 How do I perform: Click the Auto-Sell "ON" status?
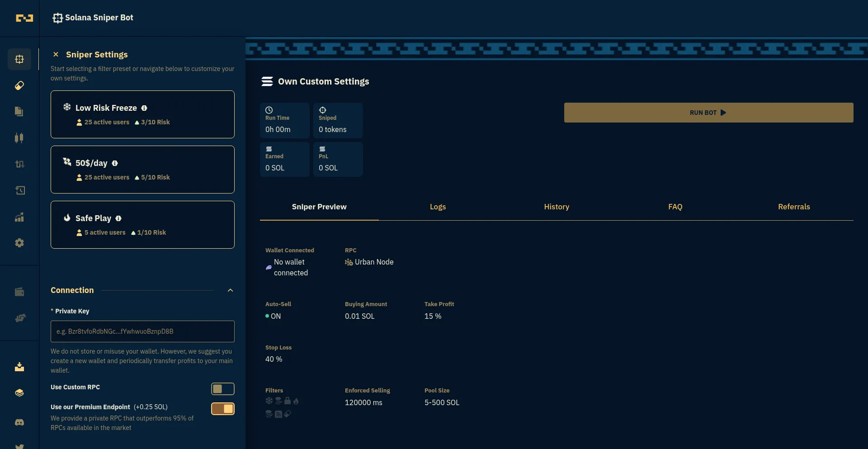(276, 317)
